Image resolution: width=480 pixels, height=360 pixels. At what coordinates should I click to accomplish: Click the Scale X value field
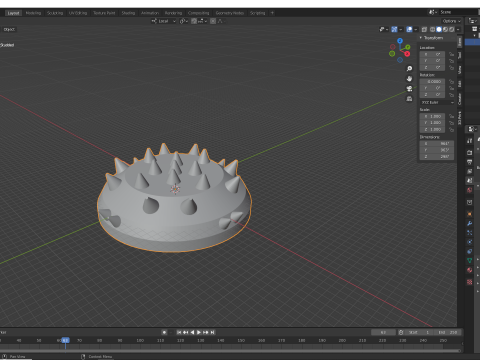(x=432, y=116)
